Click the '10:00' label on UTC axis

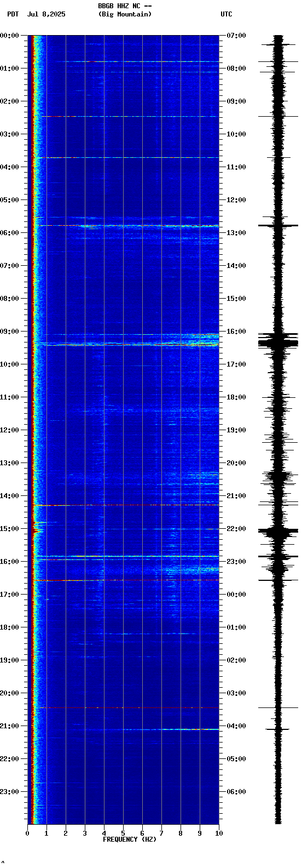(x=236, y=134)
